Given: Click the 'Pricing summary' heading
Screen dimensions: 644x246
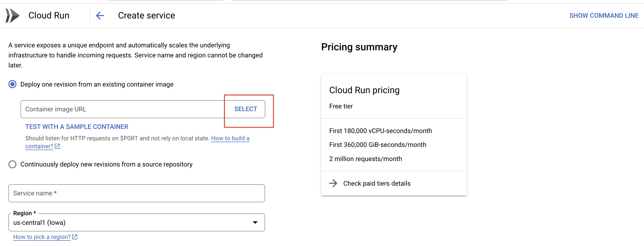Looking at the screenshot, I should [359, 47].
